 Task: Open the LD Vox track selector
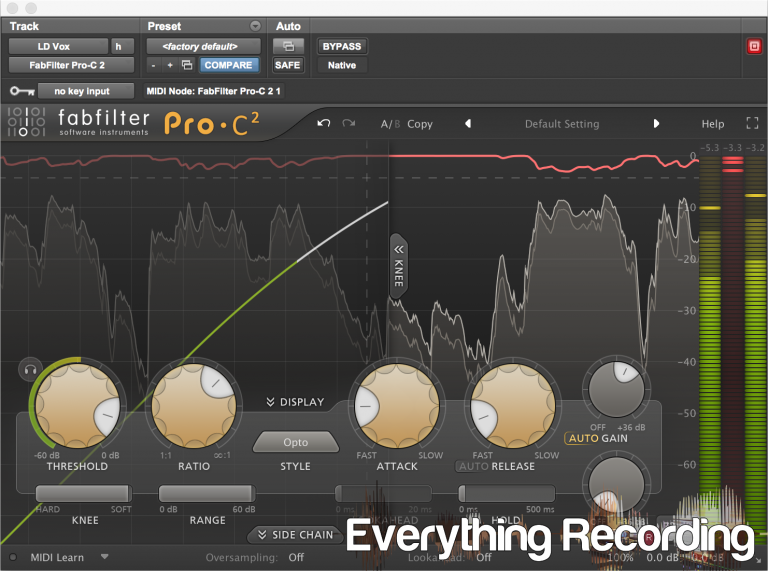point(58,47)
